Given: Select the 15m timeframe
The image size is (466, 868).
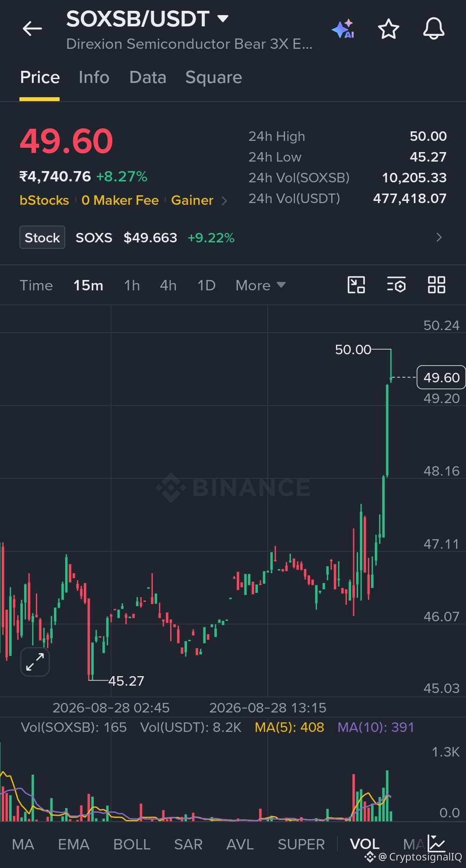Looking at the screenshot, I should 88,286.
